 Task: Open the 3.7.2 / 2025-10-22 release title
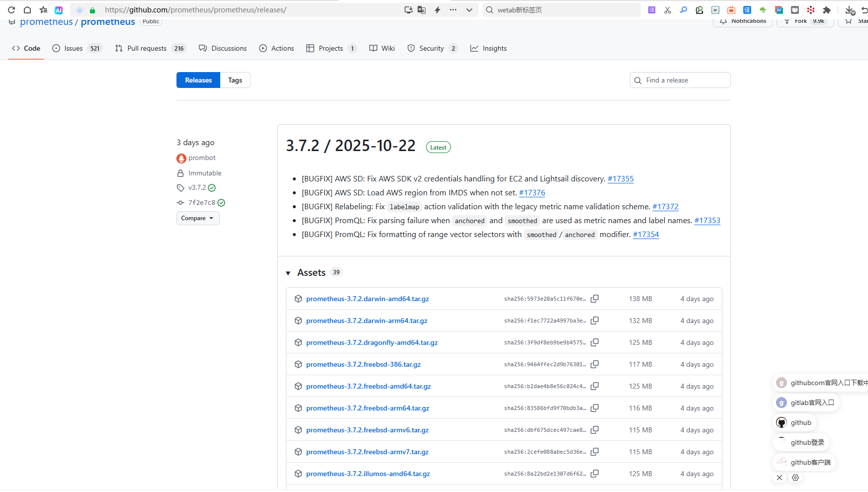click(350, 146)
